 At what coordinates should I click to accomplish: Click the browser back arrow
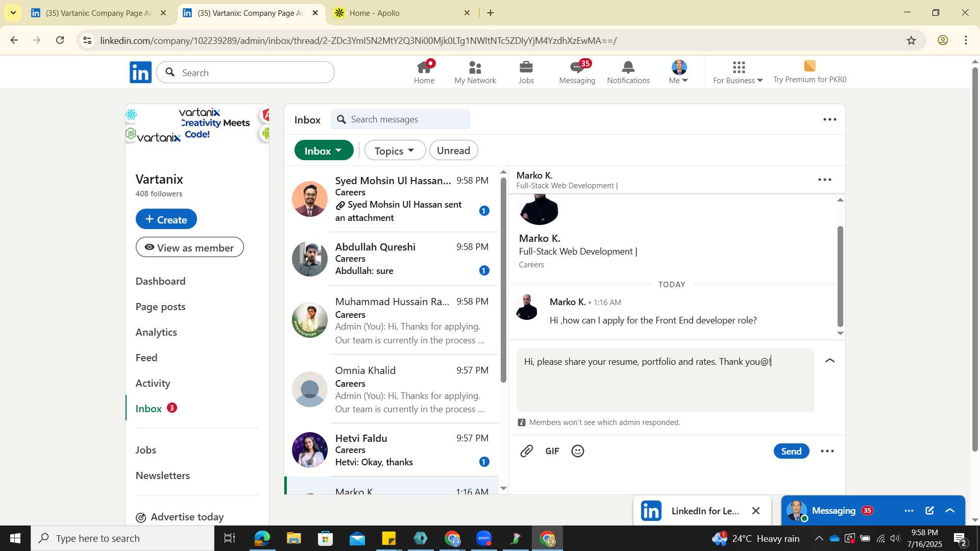pyautogui.click(x=14, y=40)
